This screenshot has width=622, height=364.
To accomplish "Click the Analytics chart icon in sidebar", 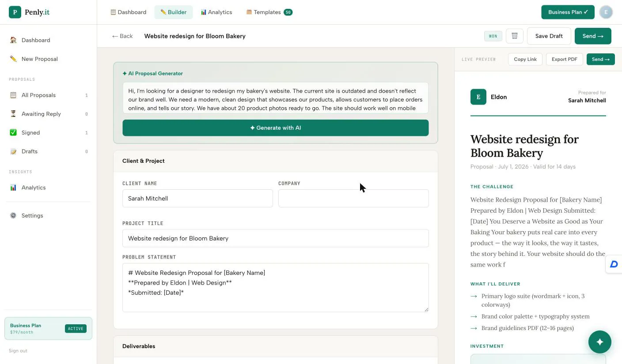I will click(13, 188).
